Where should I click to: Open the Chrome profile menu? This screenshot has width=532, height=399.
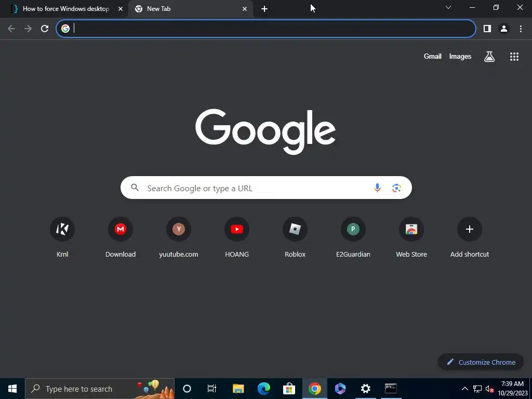504,29
